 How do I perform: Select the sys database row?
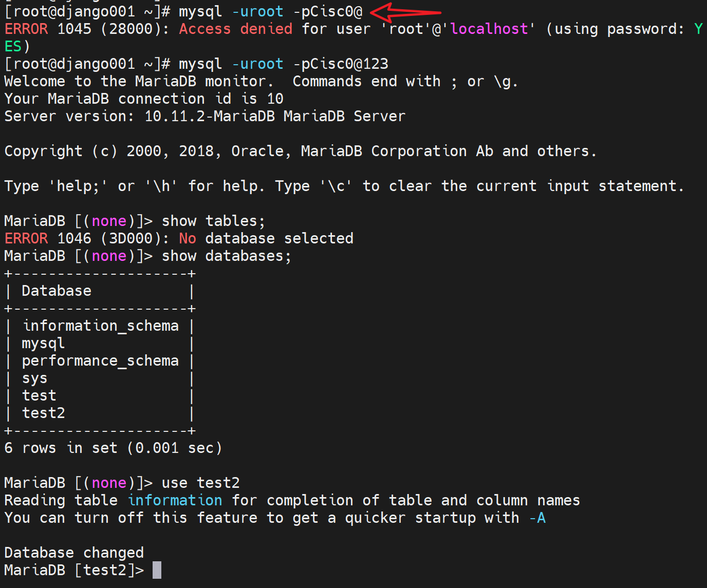point(34,378)
